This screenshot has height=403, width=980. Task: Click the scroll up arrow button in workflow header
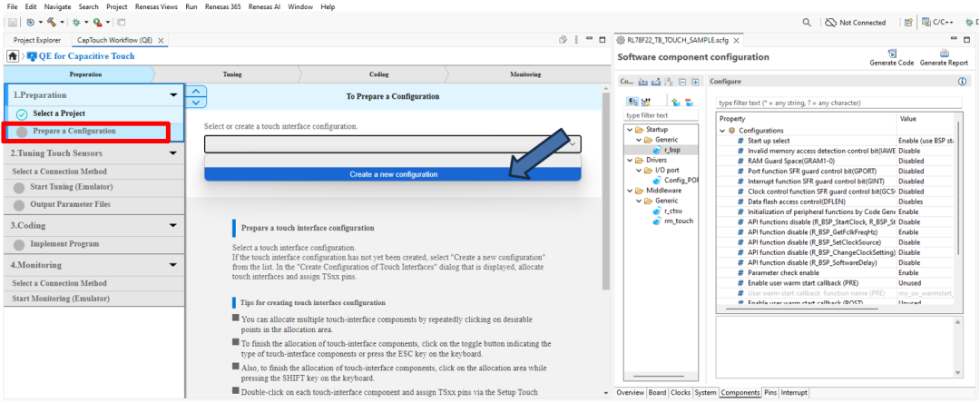point(196,92)
